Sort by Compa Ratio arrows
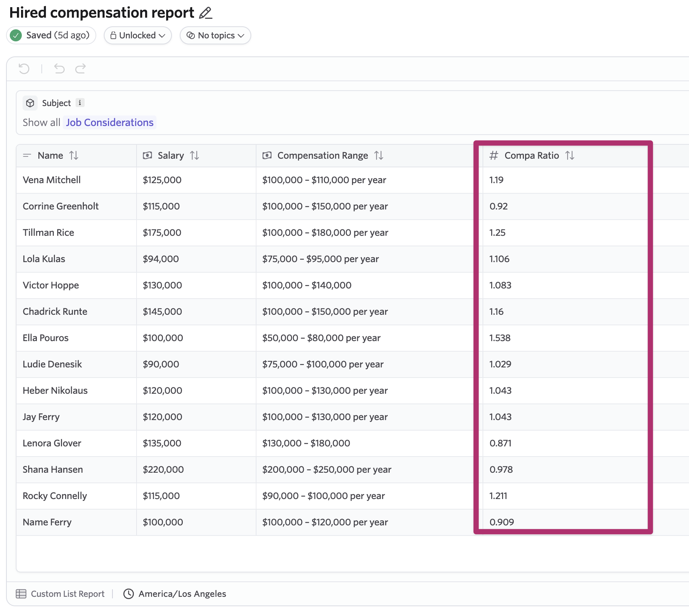 (x=570, y=155)
